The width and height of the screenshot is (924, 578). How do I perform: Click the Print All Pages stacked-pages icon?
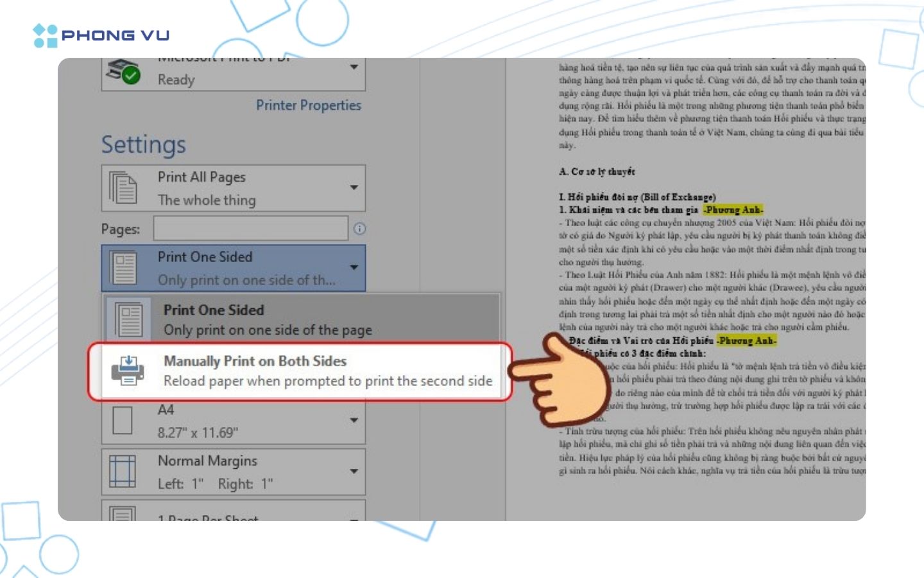[123, 188]
